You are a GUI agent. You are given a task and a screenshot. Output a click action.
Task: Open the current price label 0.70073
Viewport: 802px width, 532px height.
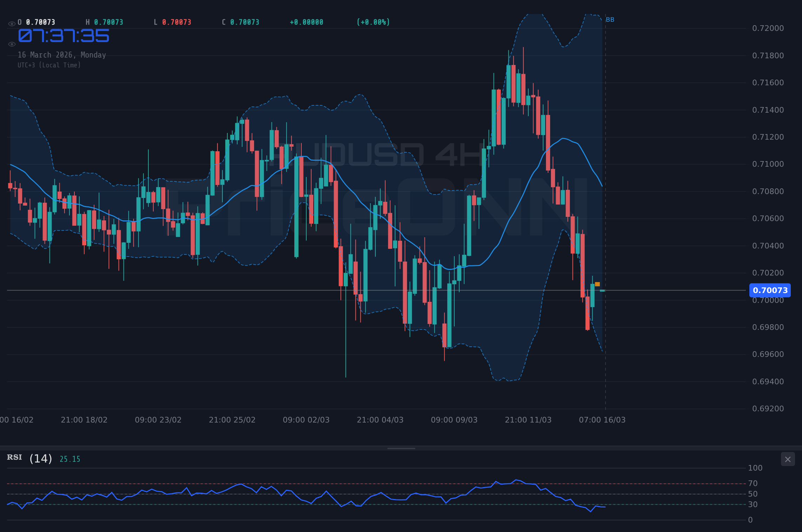[770, 290]
